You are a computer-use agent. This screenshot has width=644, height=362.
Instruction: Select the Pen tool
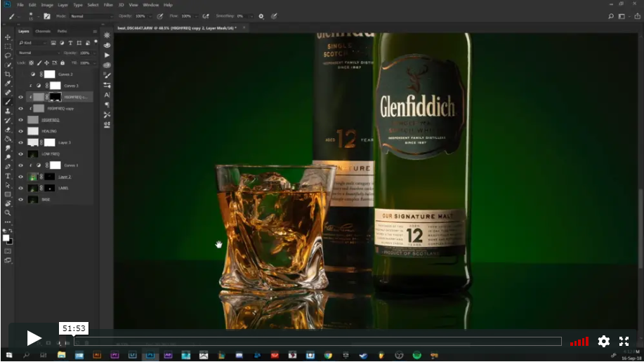click(x=8, y=166)
